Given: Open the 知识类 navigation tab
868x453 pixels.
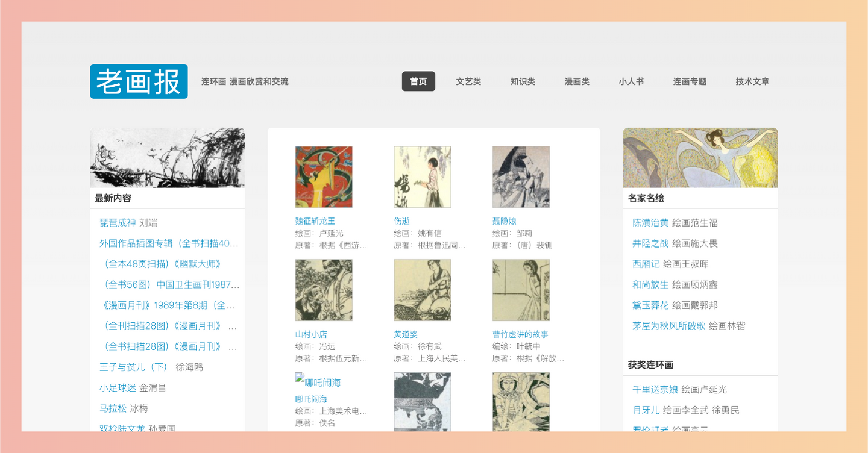Looking at the screenshot, I should (x=523, y=81).
